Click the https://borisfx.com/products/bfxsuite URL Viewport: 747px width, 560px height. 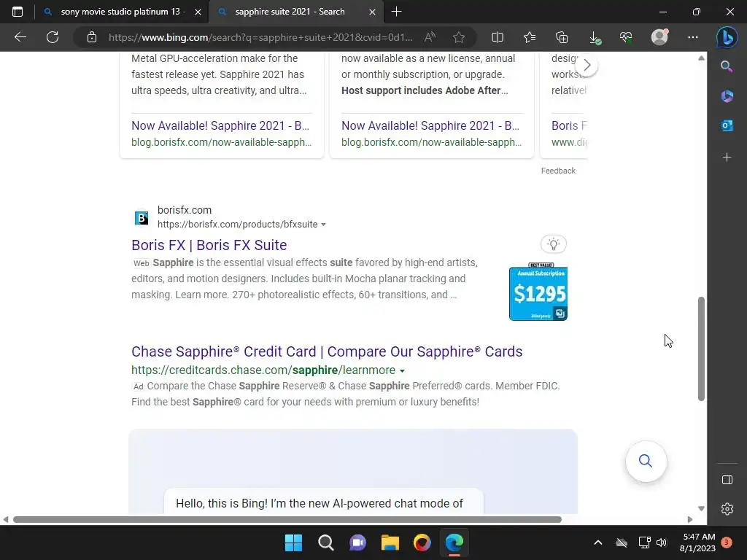(x=238, y=225)
